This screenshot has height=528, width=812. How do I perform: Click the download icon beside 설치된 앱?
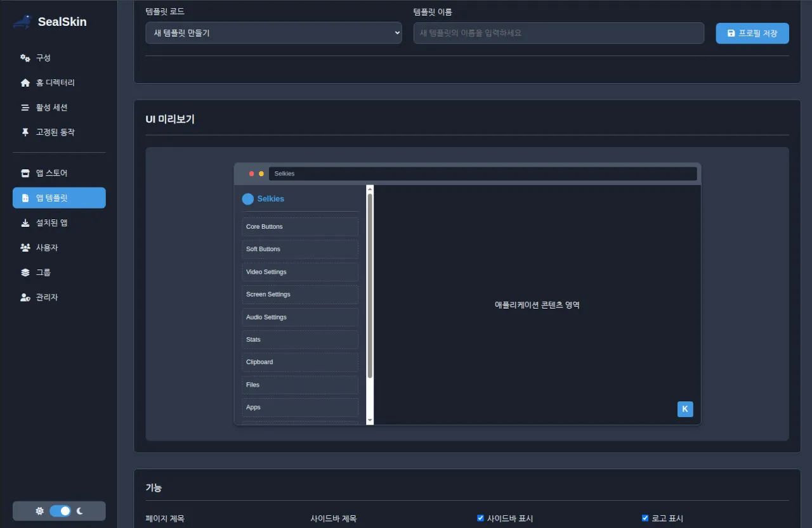(x=25, y=222)
